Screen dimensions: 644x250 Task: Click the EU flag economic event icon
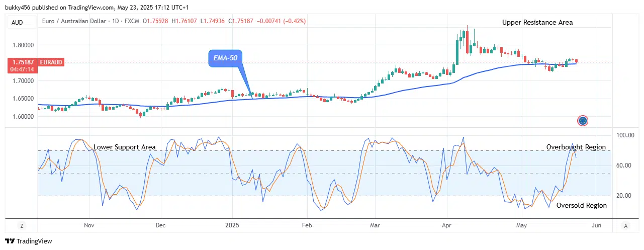click(x=583, y=121)
